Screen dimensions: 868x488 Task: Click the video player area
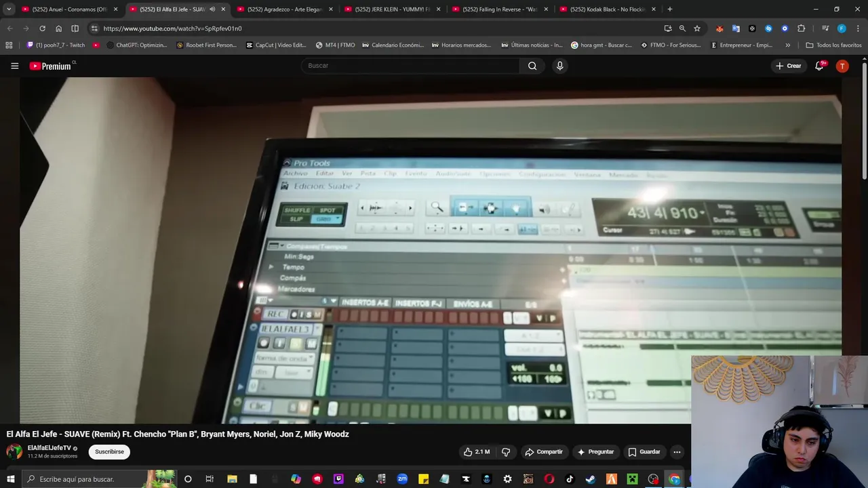pos(431,250)
